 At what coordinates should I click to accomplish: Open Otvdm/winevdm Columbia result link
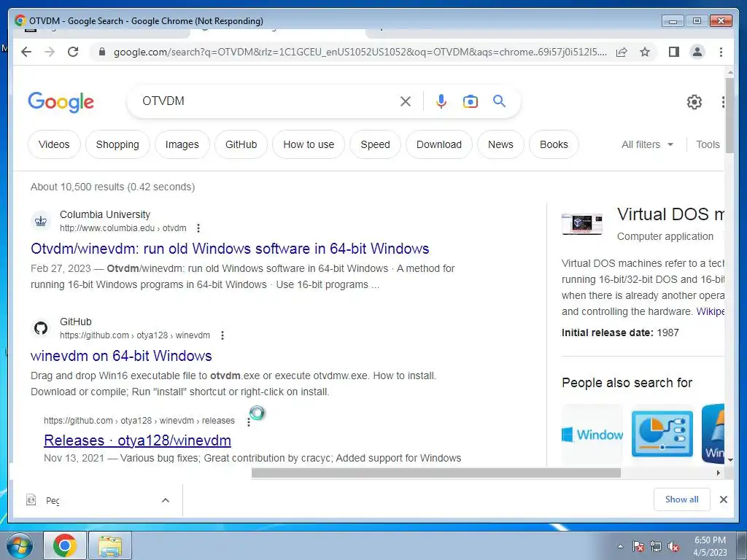230,249
